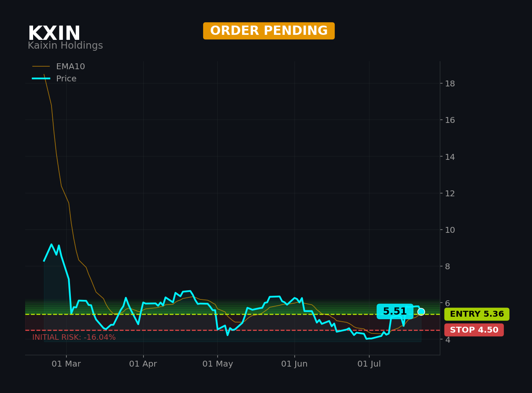
Task: Click the 14 y-axis value
Action: [x=450, y=157]
